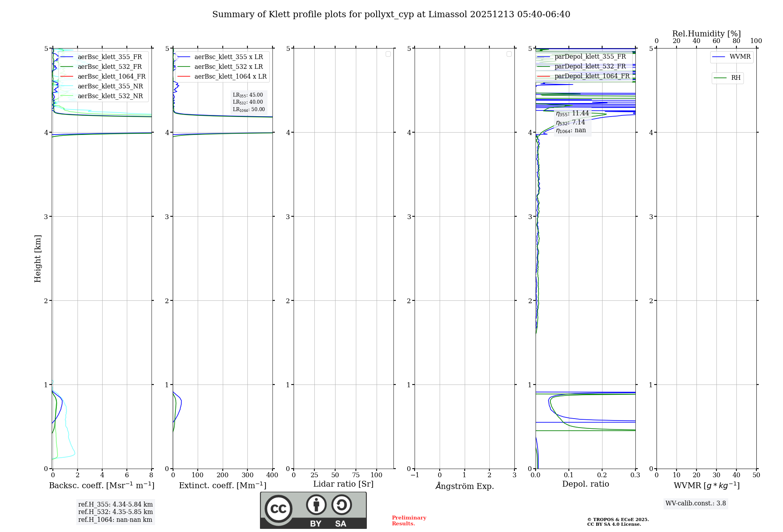Click the aerBsc_klett_1064_FR legend entry
This screenshot has width=783, height=532.
111,77
